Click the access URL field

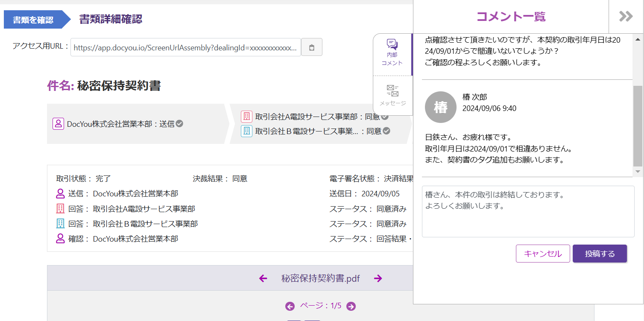pyautogui.click(x=185, y=47)
